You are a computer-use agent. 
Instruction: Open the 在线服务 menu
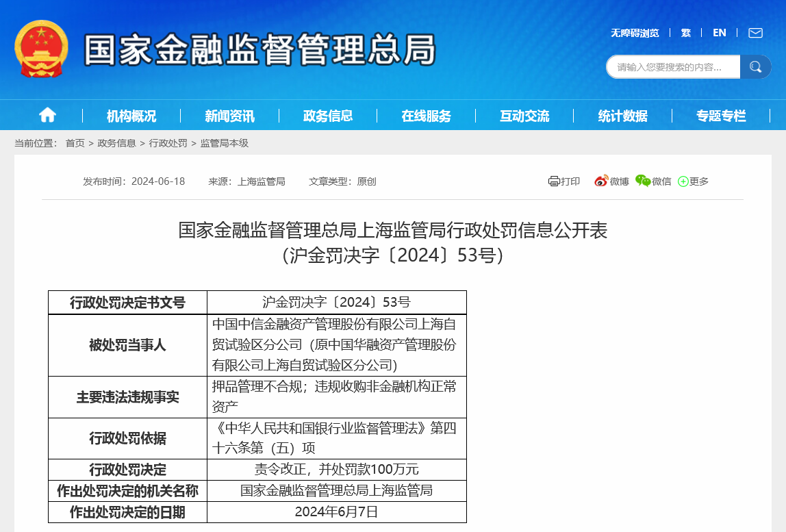[426, 116]
